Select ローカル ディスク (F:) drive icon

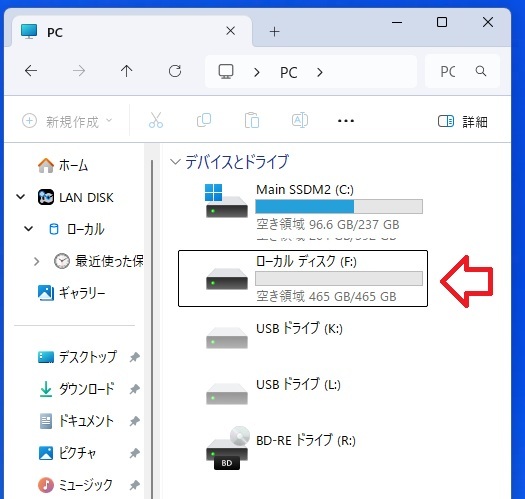click(227, 279)
